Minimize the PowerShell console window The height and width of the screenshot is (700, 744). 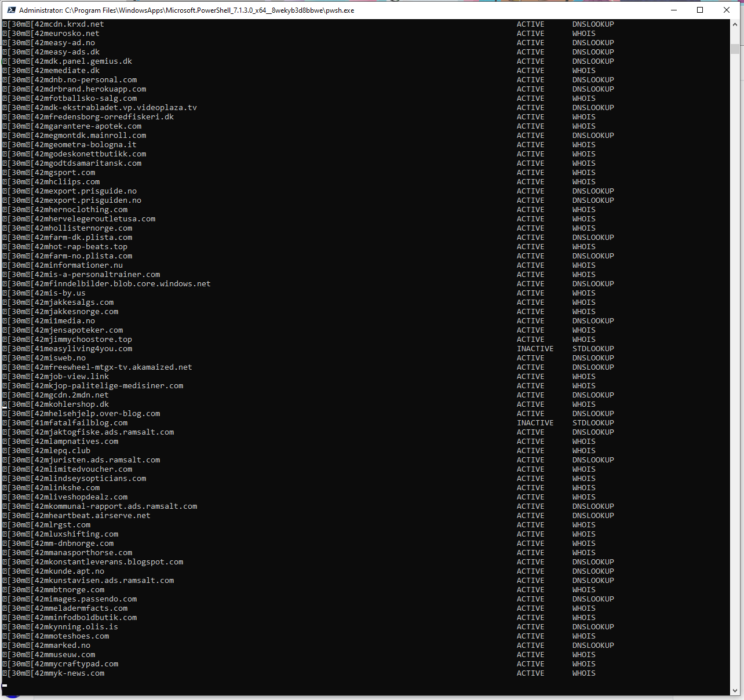[673, 10]
